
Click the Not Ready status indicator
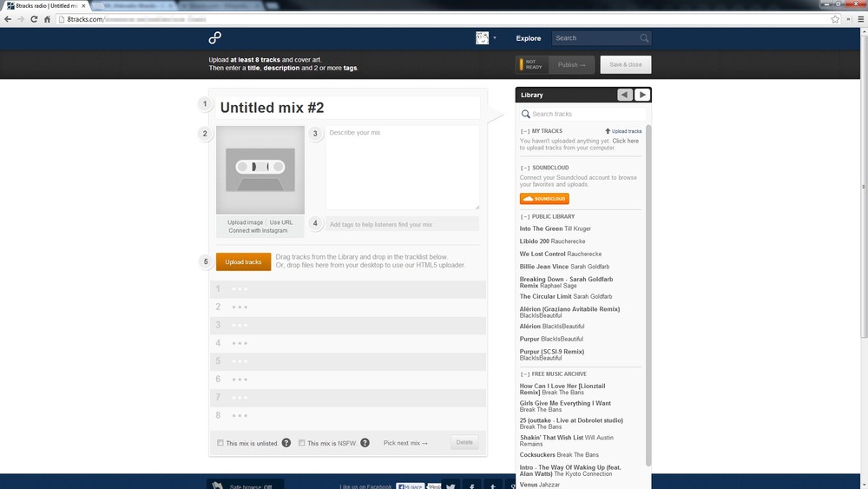click(532, 65)
